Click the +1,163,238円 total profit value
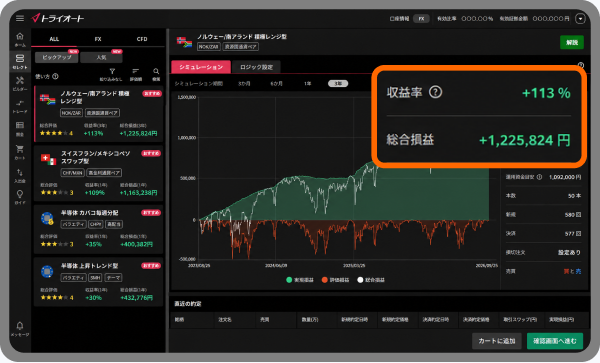 138,193
